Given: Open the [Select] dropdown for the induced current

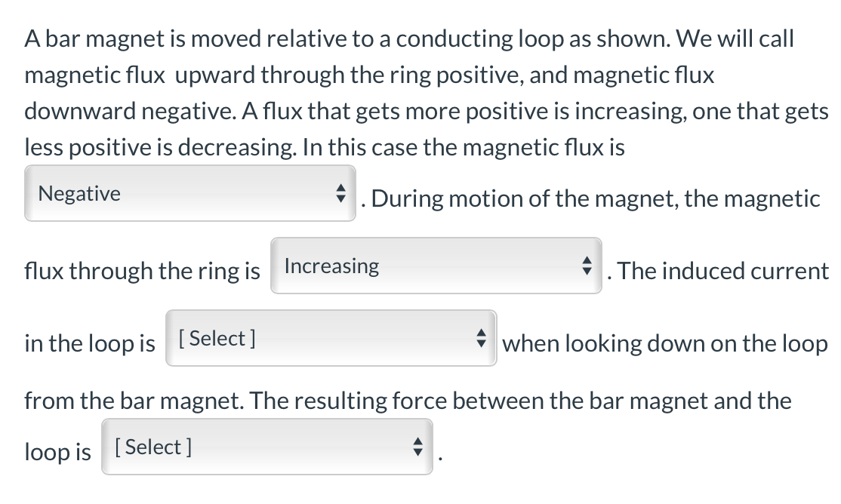Looking at the screenshot, I should click(x=330, y=338).
